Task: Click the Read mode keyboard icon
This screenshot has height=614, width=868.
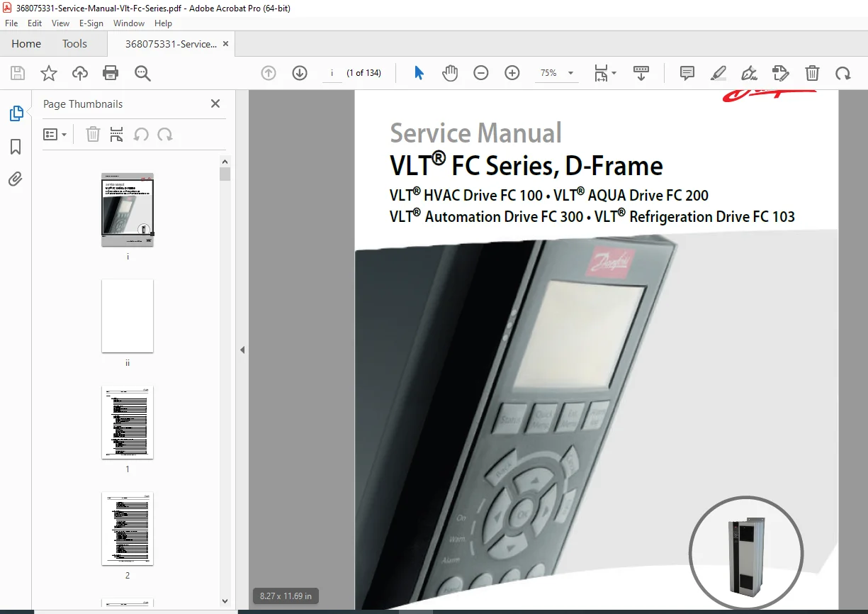Action: point(641,73)
